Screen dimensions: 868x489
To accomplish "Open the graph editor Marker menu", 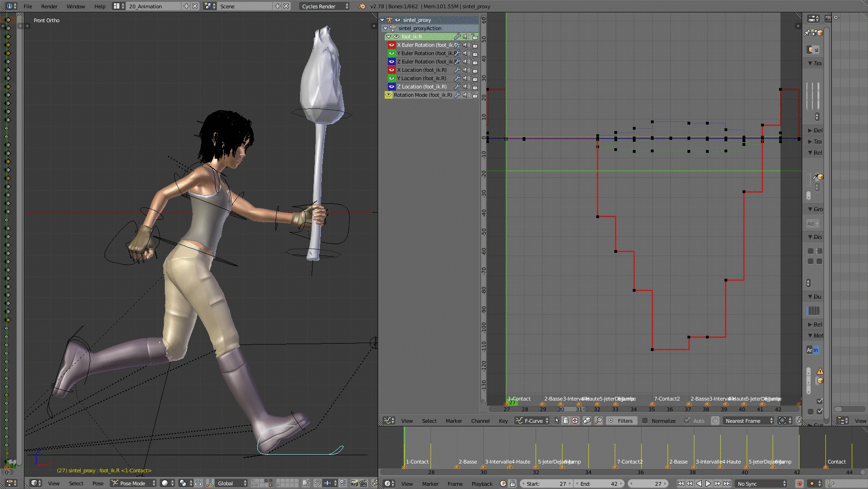I will (454, 421).
